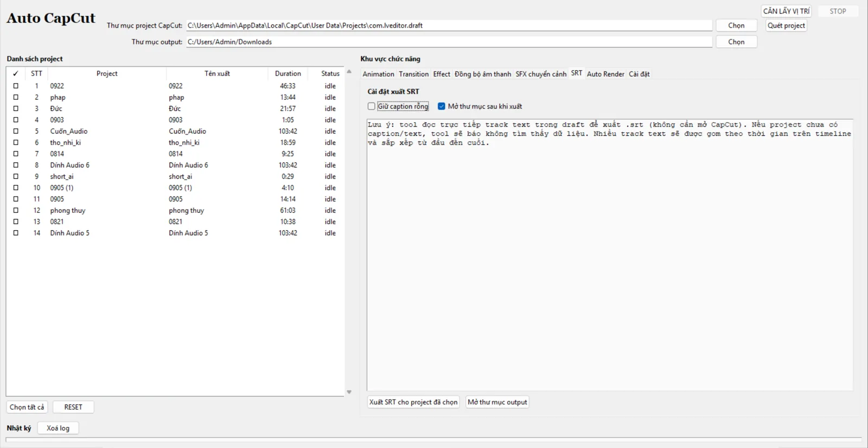Screen dimensions: 868x448
Task: Switch to the Transition tab
Action: tap(413, 74)
